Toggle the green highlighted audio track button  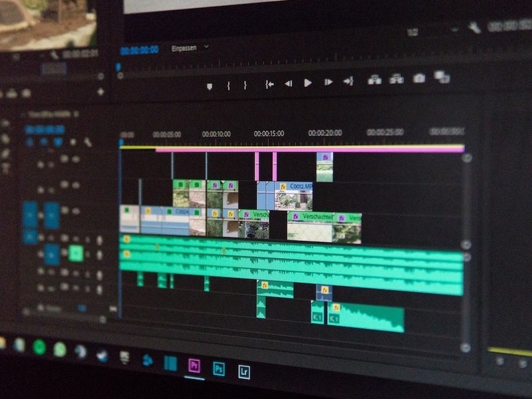pos(76,253)
